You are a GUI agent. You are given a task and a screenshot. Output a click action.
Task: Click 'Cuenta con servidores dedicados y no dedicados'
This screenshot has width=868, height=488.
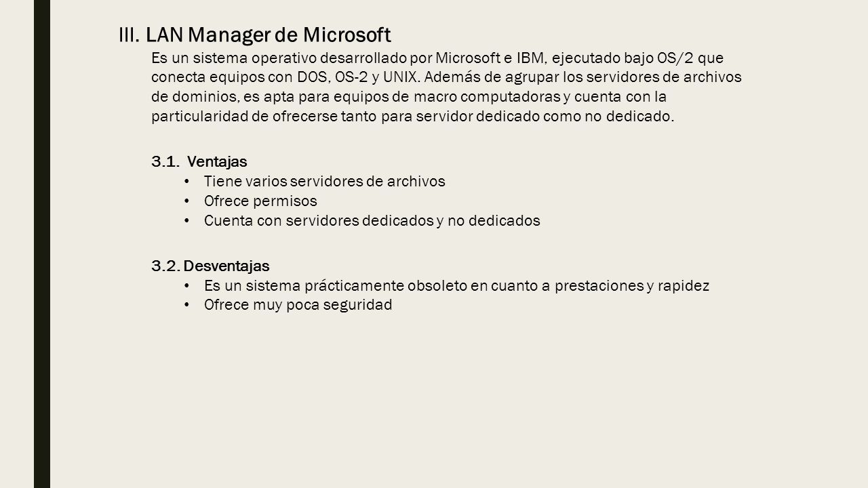coord(372,221)
